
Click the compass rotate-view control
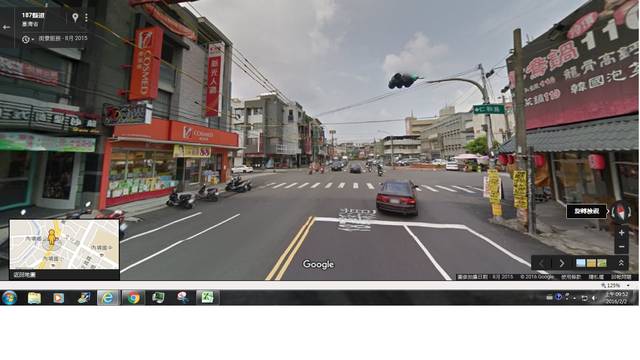[620, 212]
